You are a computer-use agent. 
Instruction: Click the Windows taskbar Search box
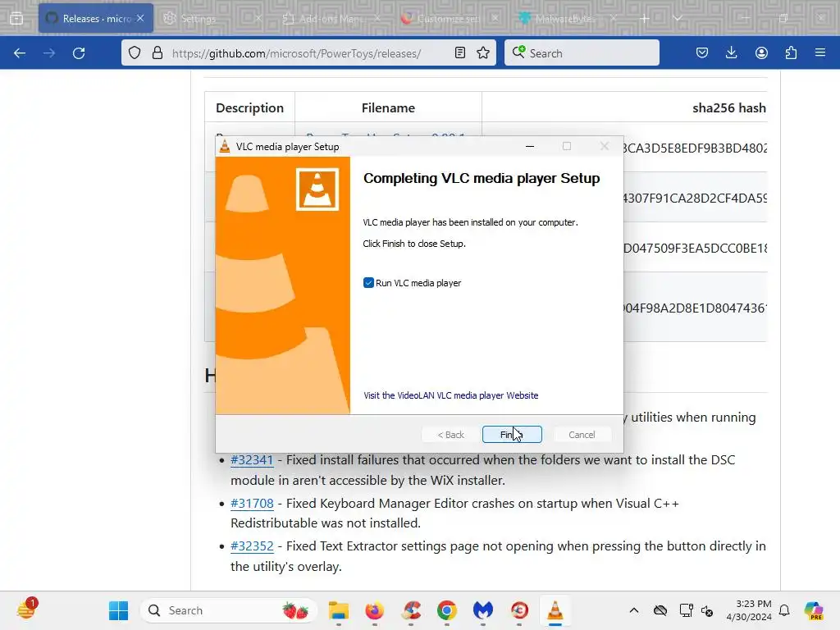click(x=229, y=610)
